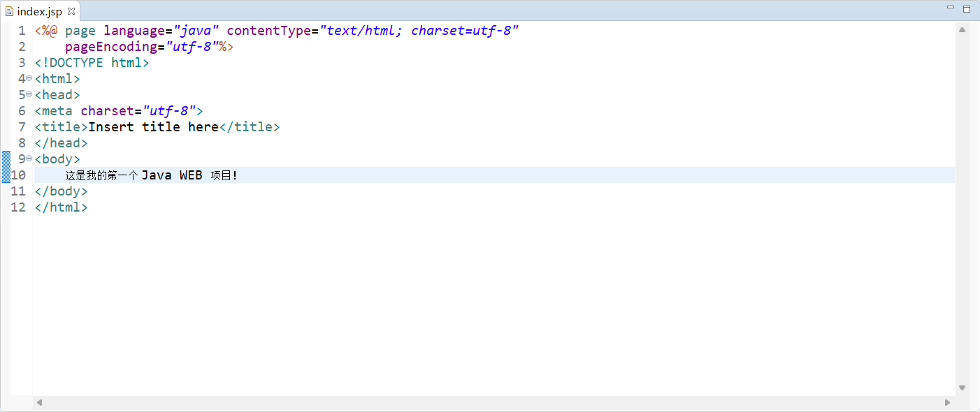Click line number 10 in the gutter
Image resolution: width=980 pixels, height=412 pixels.
pyautogui.click(x=18, y=175)
